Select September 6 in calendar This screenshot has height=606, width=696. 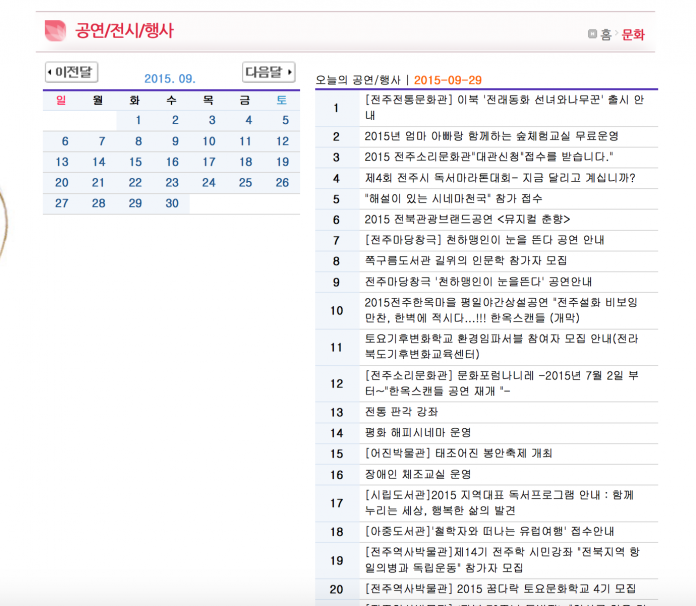(x=65, y=141)
